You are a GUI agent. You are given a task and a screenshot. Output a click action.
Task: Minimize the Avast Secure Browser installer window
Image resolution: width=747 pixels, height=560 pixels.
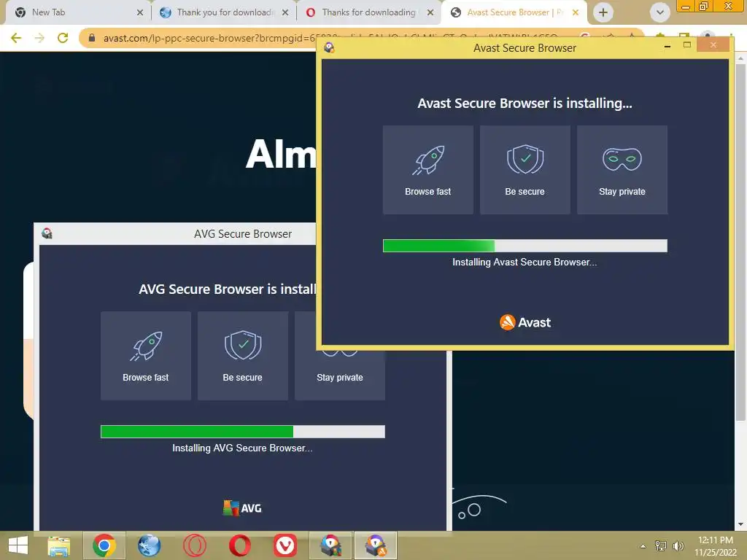tap(667, 46)
